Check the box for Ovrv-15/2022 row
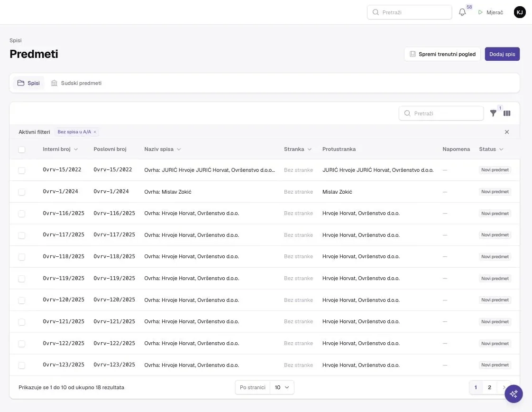 [x=22, y=170]
